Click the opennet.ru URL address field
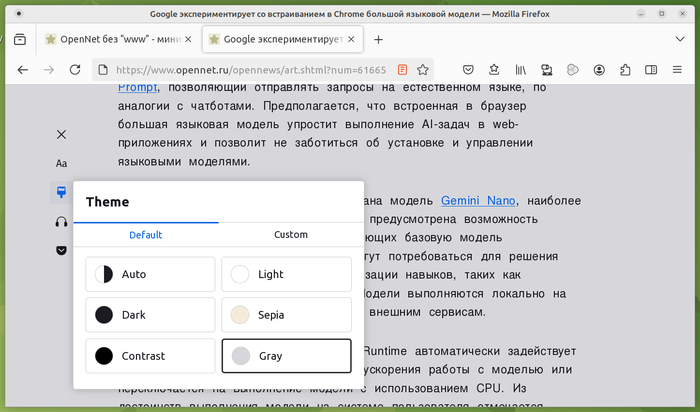The width and height of the screenshot is (700, 412). 250,70
